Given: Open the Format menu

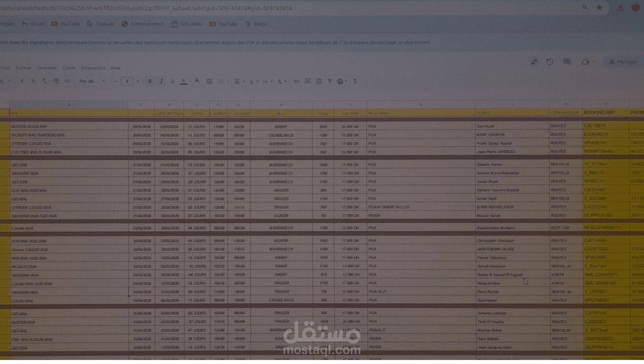Looking at the screenshot, I should click(24, 68).
